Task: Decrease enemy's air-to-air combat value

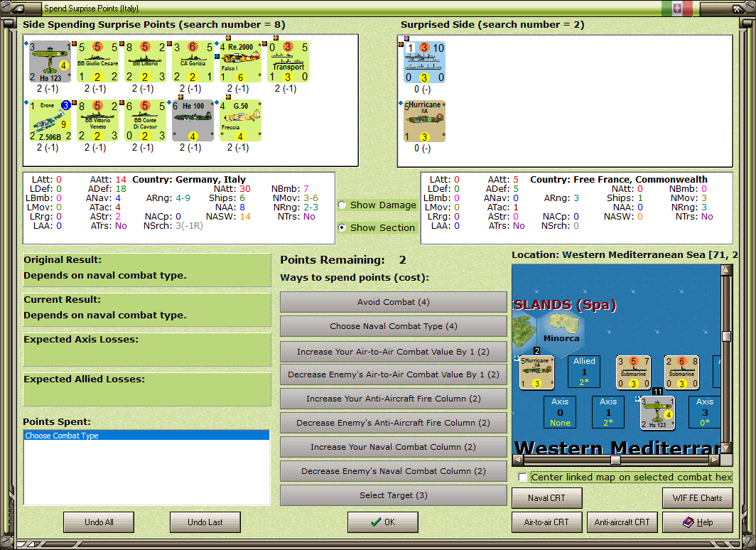Action: [x=393, y=374]
